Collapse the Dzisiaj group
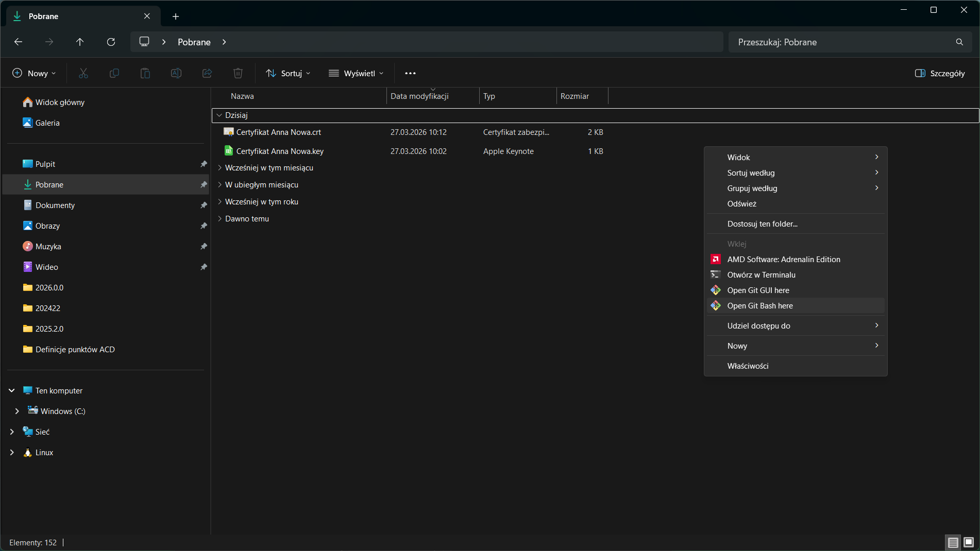 [x=219, y=115]
